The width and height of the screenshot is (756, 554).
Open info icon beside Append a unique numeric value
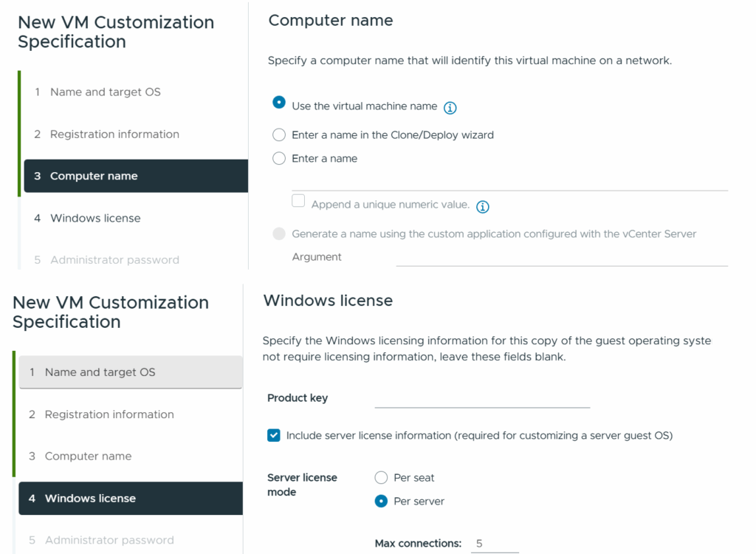(483, 207)
